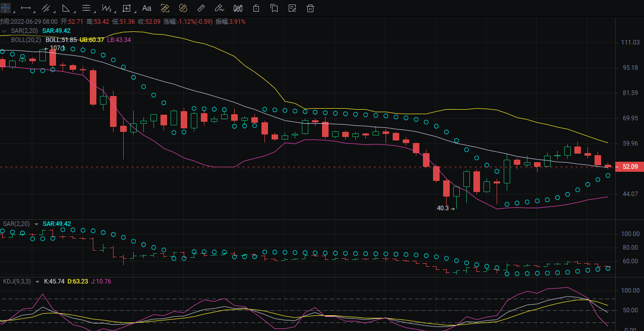Open the KDJ(9,3,3) indicator dropdown arrow

click(x=37, y=281)
